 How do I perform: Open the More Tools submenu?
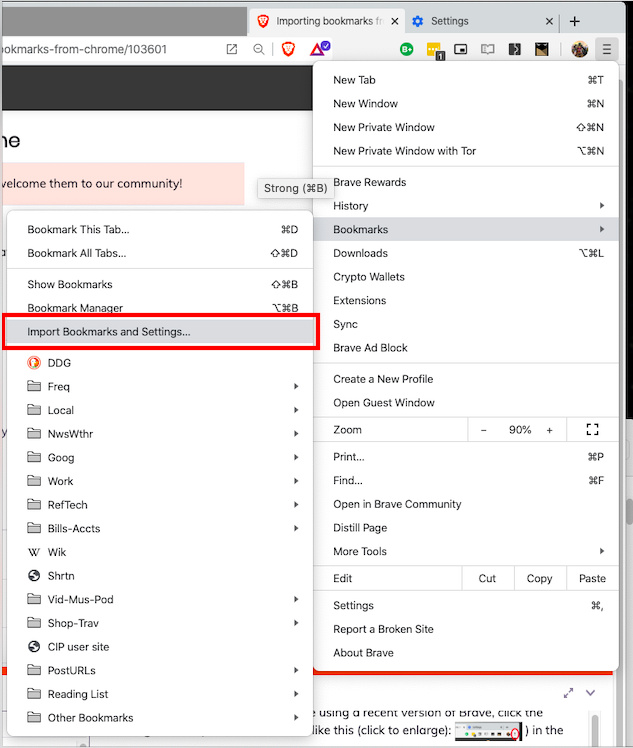coord(466,551)
